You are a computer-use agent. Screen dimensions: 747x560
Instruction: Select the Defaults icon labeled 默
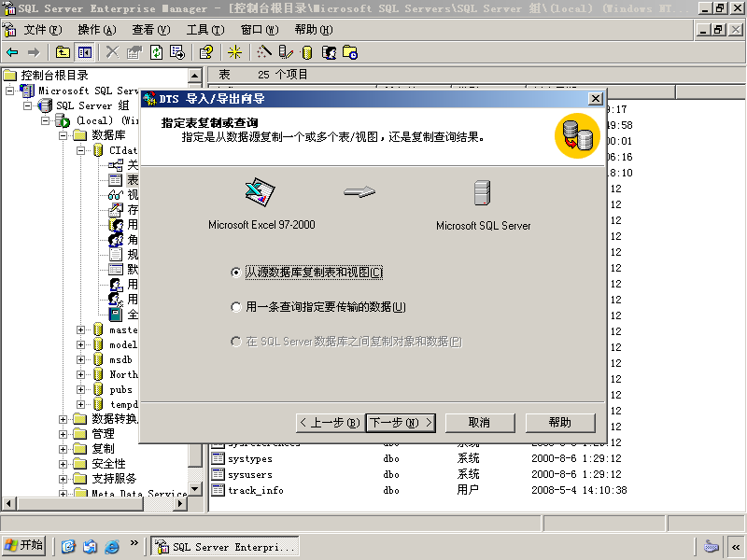coord(116,270)
